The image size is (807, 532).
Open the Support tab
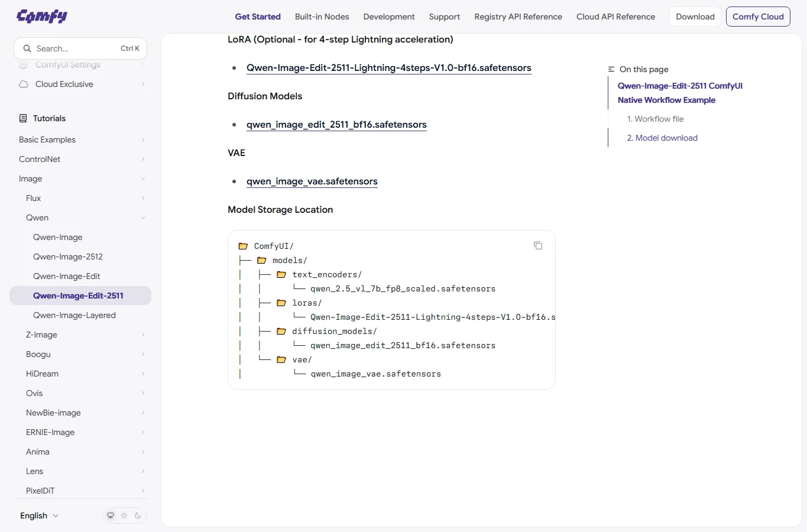click(445, 17)
